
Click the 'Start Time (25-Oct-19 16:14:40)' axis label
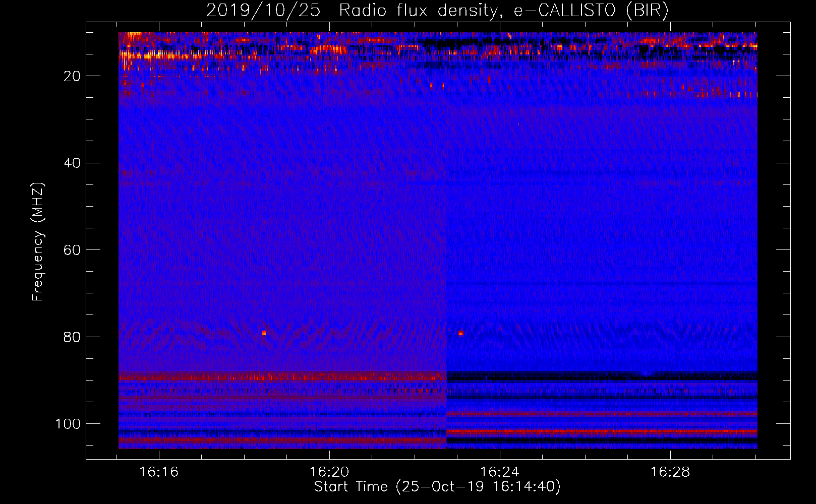437,487
